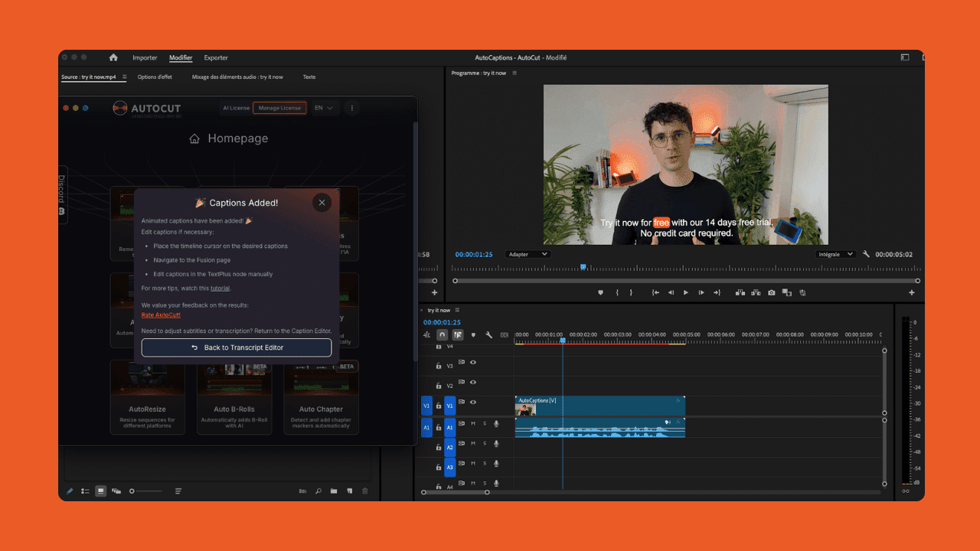Toggle Snap in timeline (magnet icon)
The width and height of the screenshot is (980, 551).
[443, 334]
